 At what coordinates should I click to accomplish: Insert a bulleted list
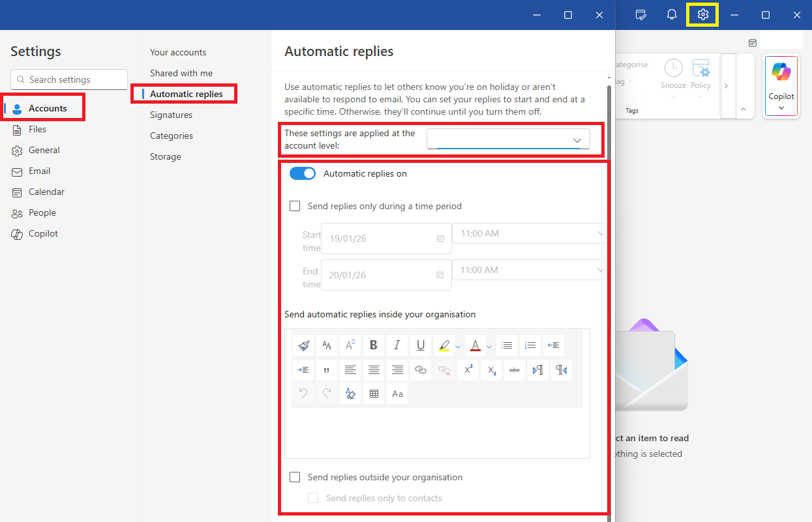coord(507,345)
